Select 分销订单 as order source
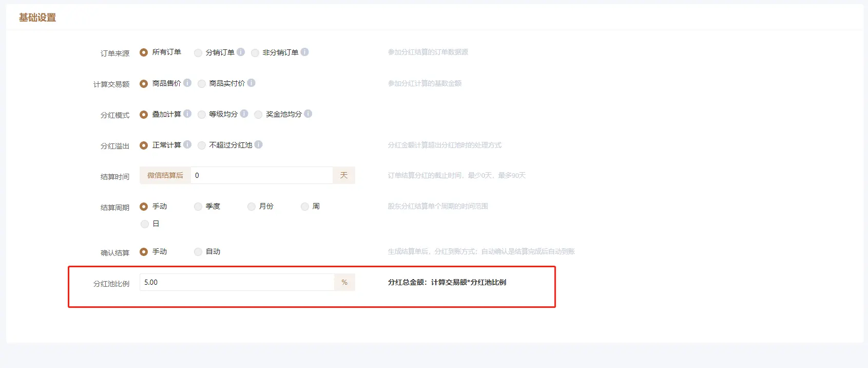Screen dimensions: 868x368 [198, 52]
